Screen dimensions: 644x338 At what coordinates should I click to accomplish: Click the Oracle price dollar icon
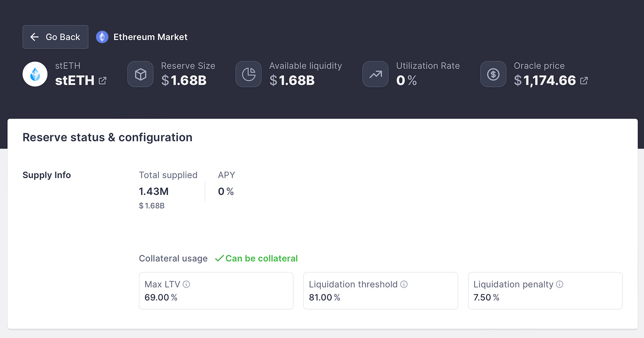coord(493,74)
